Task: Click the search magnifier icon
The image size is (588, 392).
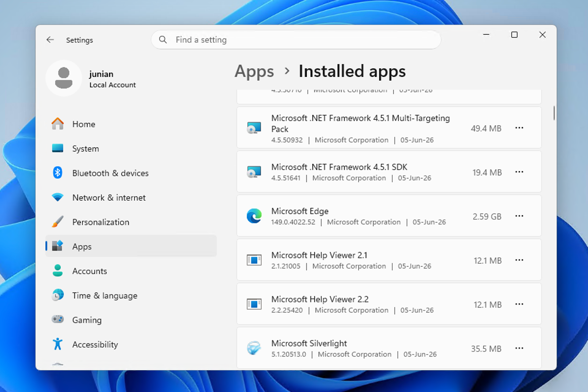Action: click(x=163, y=40)
